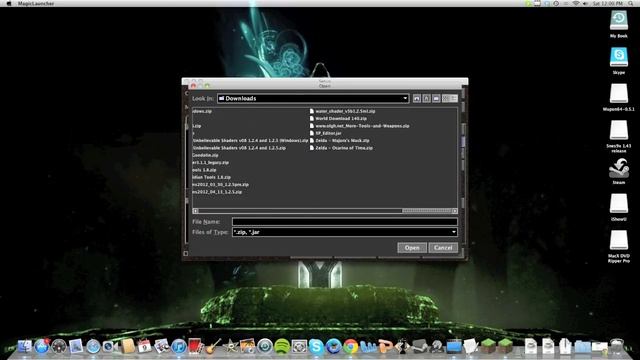This screenshot has width=640, height=360.
Task: Select the MacX DVD Ripper Pro icon
Action: coord(619,246)
